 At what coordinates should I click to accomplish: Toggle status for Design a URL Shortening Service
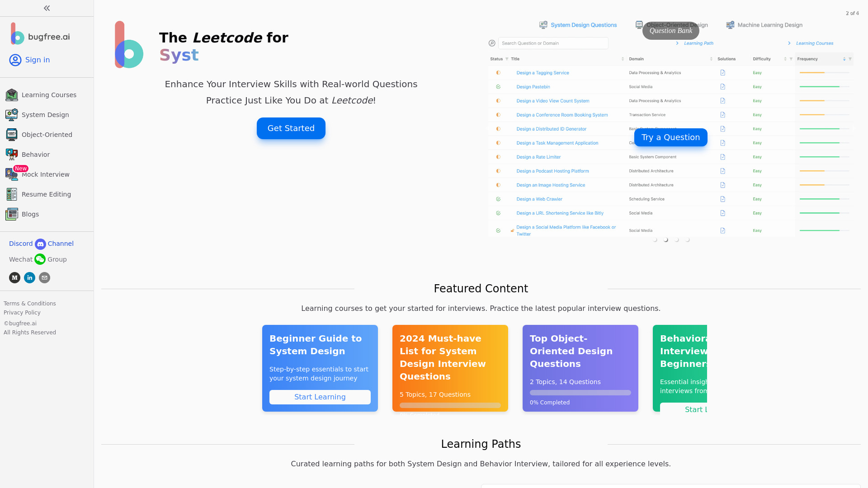[x=498, y=213]
